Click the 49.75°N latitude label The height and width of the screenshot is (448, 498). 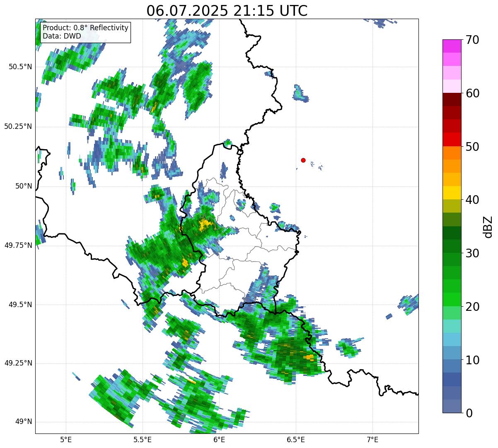[x=18, y=245]
